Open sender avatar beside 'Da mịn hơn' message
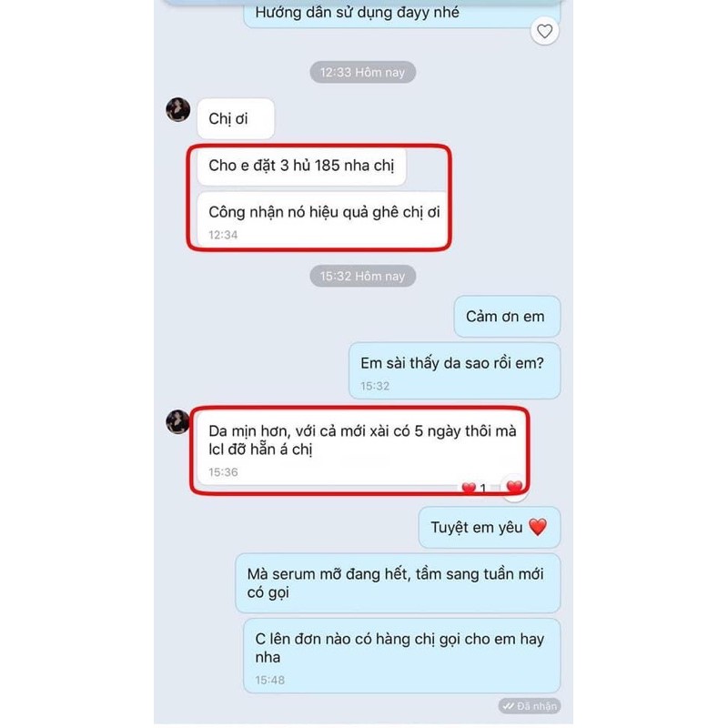This screenshot has width=728, height=728. click(x=178, y=422)
